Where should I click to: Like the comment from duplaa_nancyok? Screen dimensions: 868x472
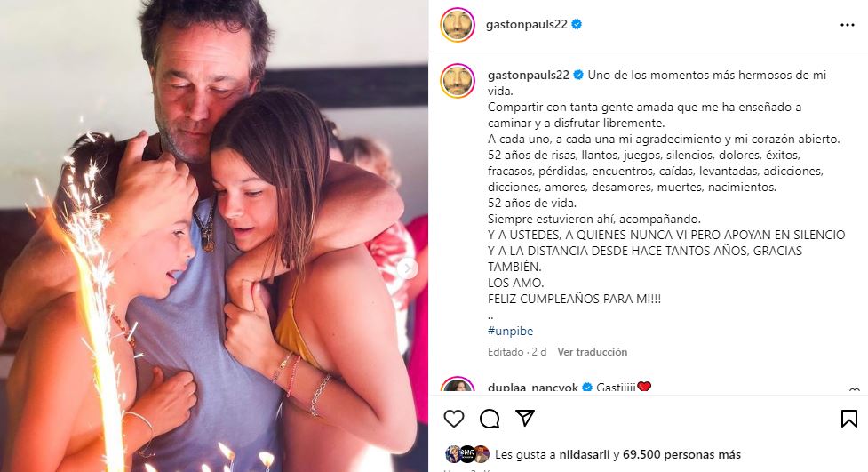[854, 390]
